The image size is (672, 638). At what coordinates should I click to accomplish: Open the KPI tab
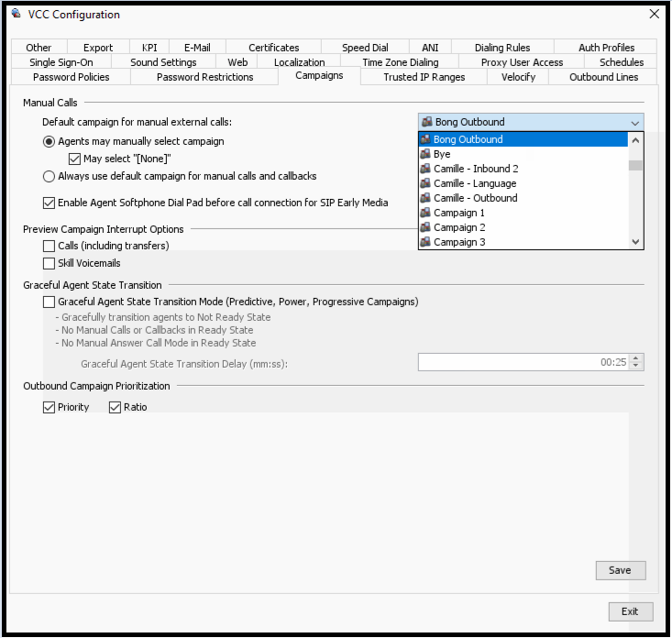click(149, 47)
